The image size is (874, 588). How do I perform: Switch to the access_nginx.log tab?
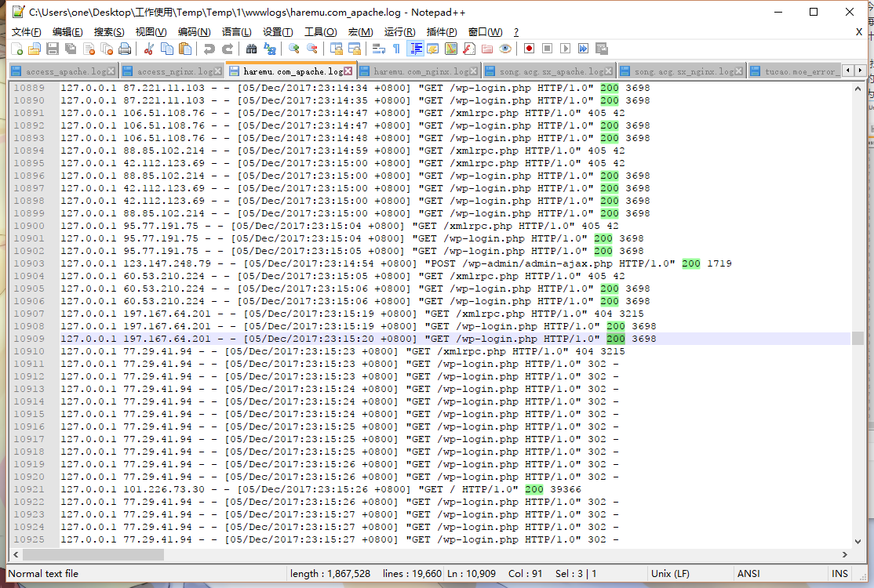click(x=174, y=71)
